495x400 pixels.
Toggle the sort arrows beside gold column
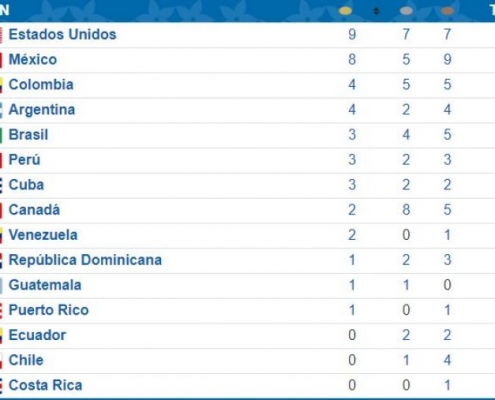(x=376, y=11)
